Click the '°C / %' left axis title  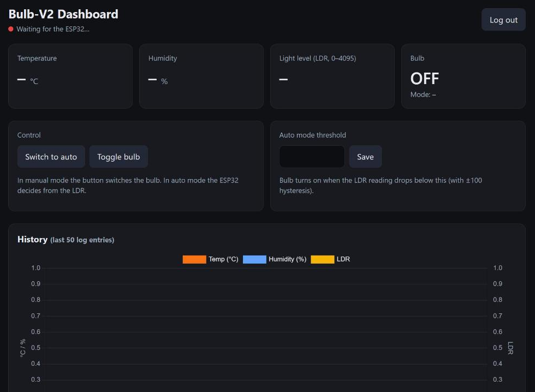click(23, 348)
